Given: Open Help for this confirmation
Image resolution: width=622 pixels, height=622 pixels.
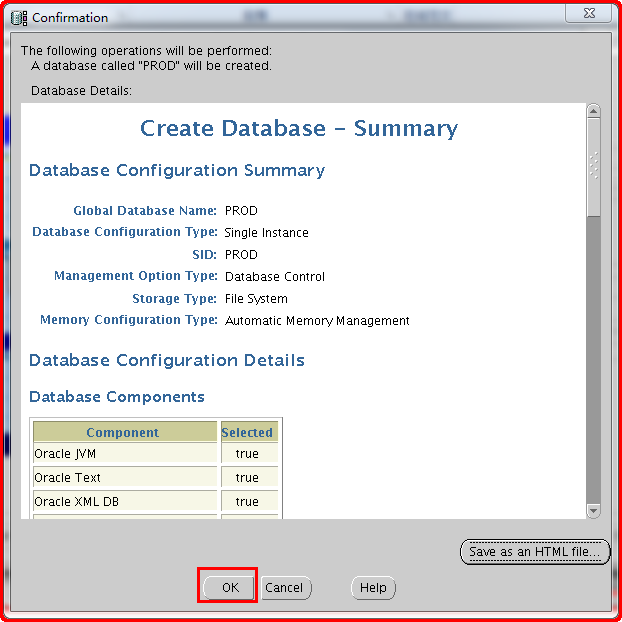Looking at the screenshot, I should pos(373,587).
